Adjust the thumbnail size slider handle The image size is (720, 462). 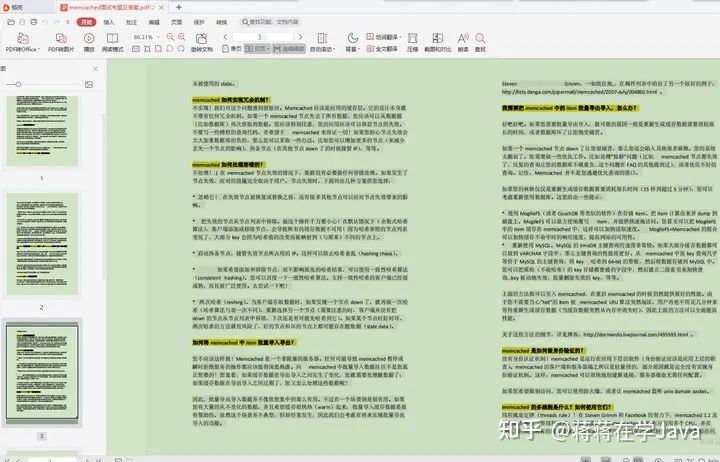tap(18, 85)
